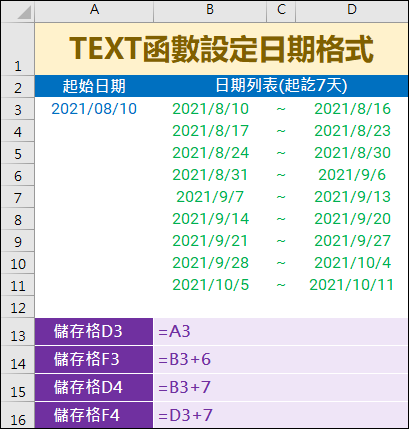This screenshot has width=409, height=429.
Task: Select row 5 header
Action: tap(18, 153)
